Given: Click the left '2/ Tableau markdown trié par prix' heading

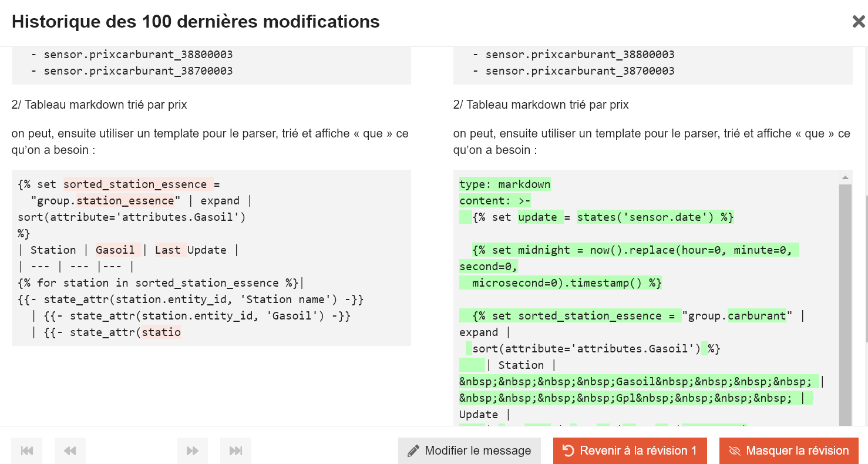Looking at the screenshot, I should [99, 105].
